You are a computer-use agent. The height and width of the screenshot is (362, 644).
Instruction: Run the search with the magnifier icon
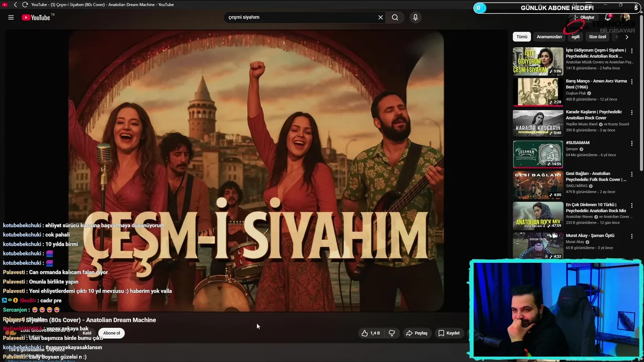(x=395, y=17)
